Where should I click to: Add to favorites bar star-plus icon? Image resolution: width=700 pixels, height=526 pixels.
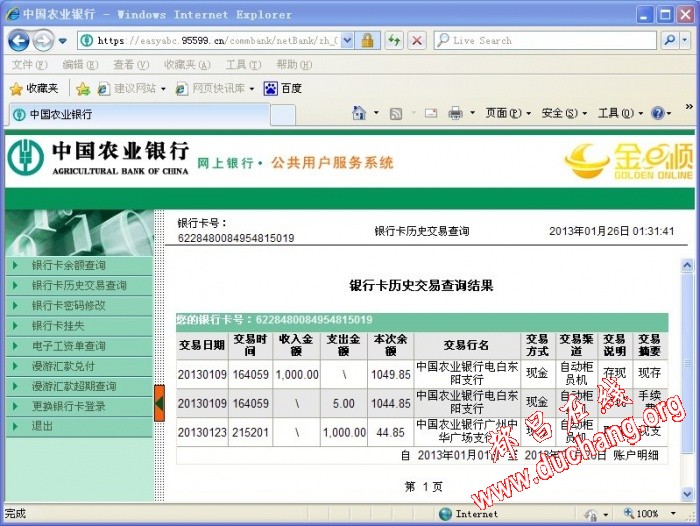tap(83, 89)
